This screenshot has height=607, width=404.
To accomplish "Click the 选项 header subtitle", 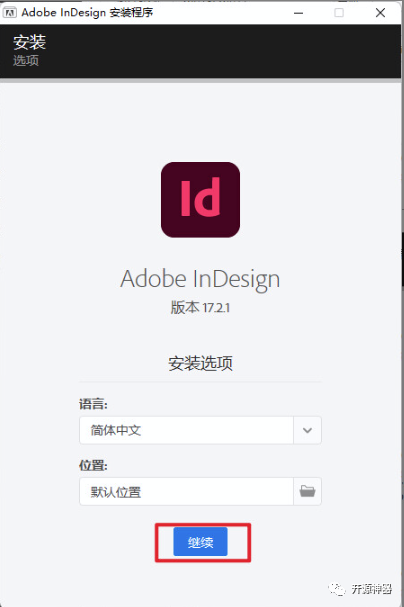I will pos(26,60).
